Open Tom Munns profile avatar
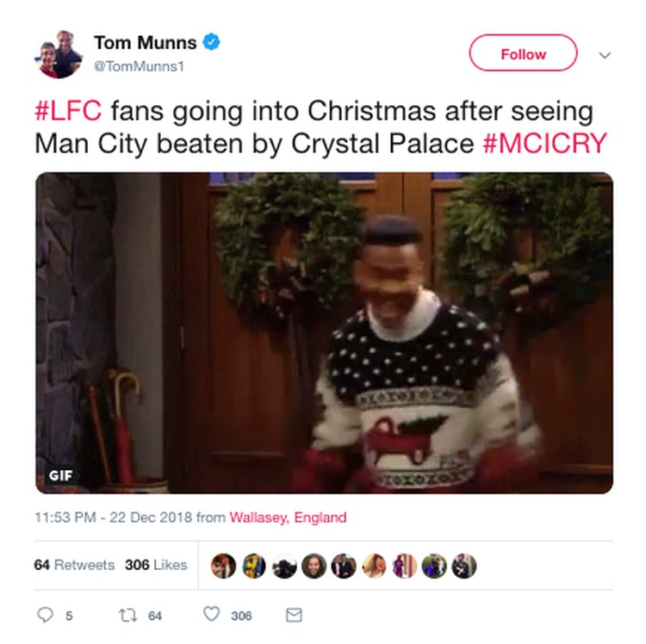The width and height of the screenshot is (646, 644). [x=59, y=54]
